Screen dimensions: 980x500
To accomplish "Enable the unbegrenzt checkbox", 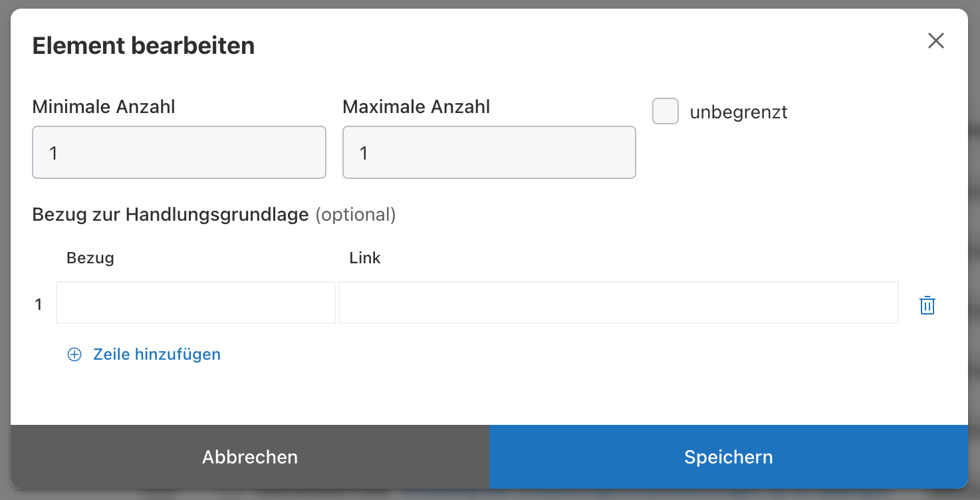I will (x=666, y=111).
